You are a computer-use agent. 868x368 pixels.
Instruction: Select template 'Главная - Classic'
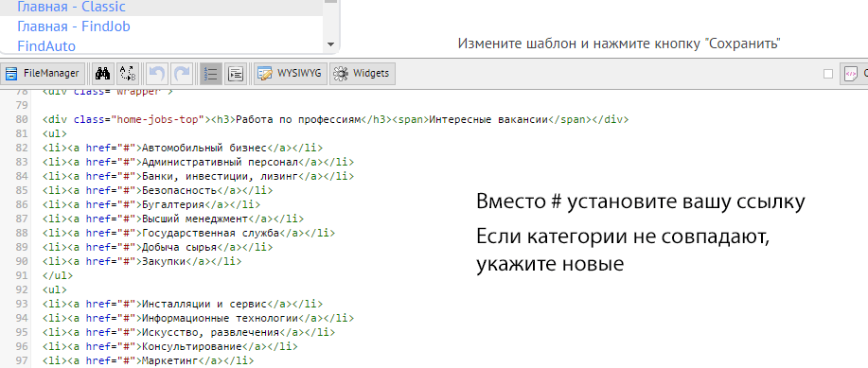[71, 8]
